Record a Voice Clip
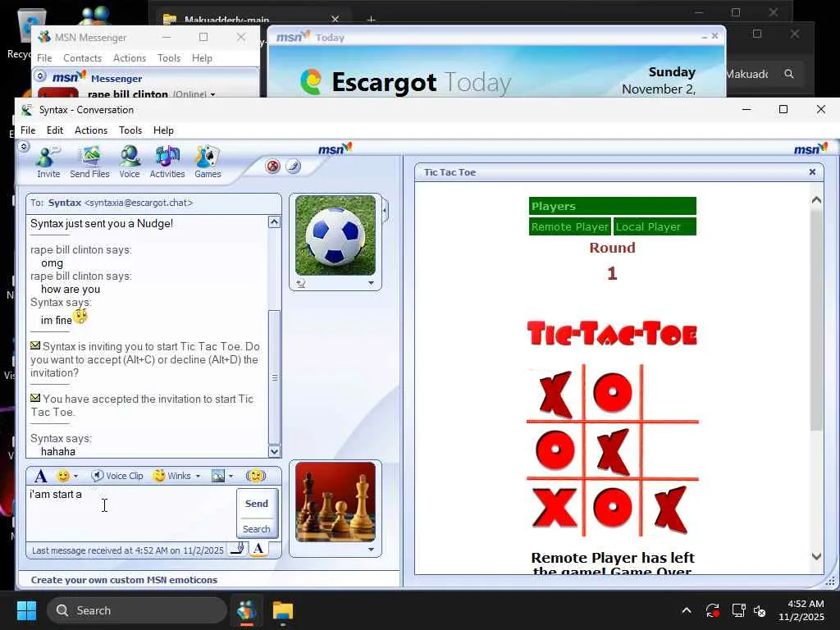The width and height of the screenshot is (840, 630). pos(116,476)
